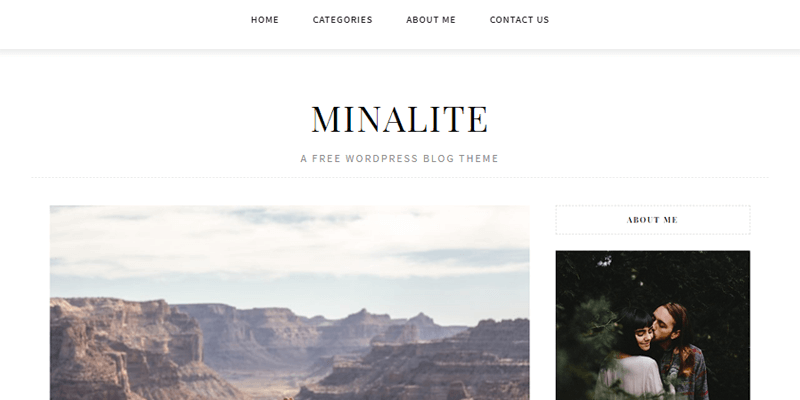Open the CONTACT US page
The width and height of the screenshot is (800, 400).
(x=519, y=20)
